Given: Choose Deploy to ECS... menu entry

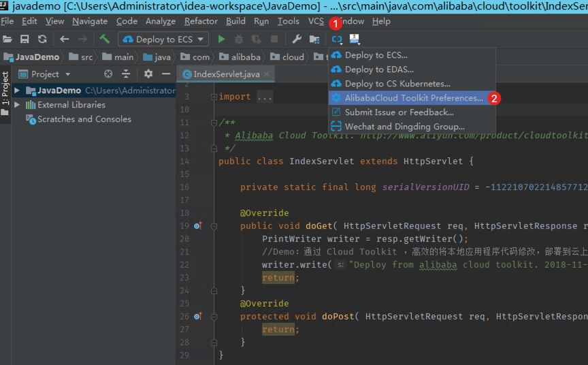Looking at the screenshot, I should click(x=412, y=55).
